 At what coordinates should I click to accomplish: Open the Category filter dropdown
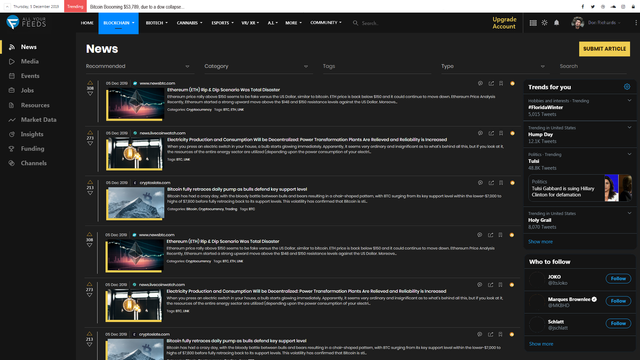(x=256, y=66)
